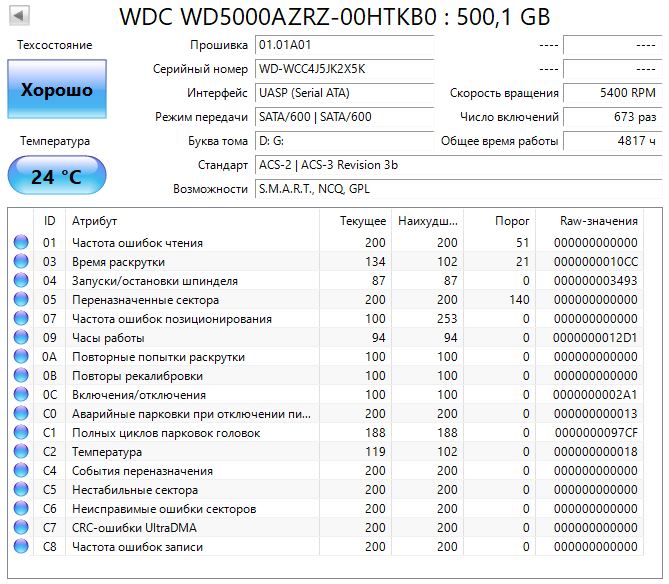669x584 pixels.
Task: Click threshold value 140 in Переназначенные сектора row
Action: tap(519, 299)
